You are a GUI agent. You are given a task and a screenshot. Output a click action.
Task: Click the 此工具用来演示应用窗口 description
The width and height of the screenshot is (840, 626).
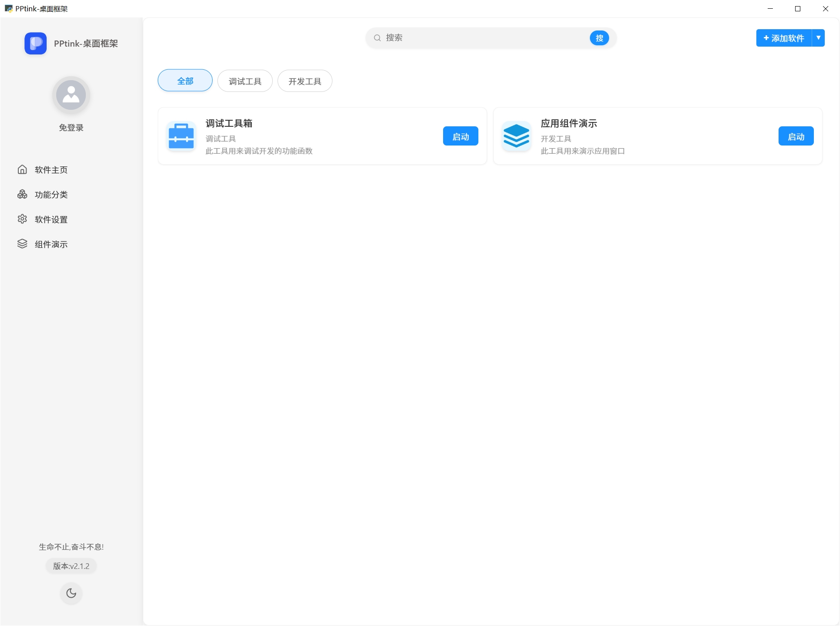pos(583,151)
